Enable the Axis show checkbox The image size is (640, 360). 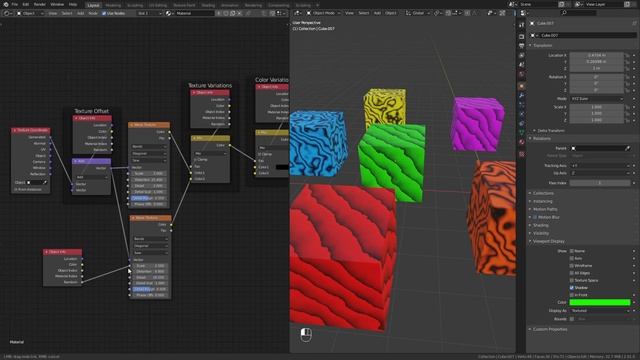click(x=571, y=258)
